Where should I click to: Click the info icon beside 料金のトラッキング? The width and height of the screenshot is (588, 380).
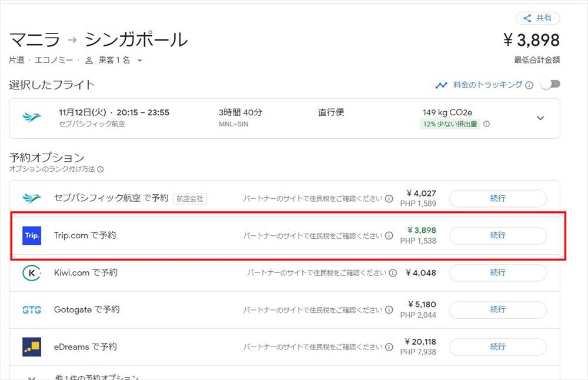[x=529, y=85]
